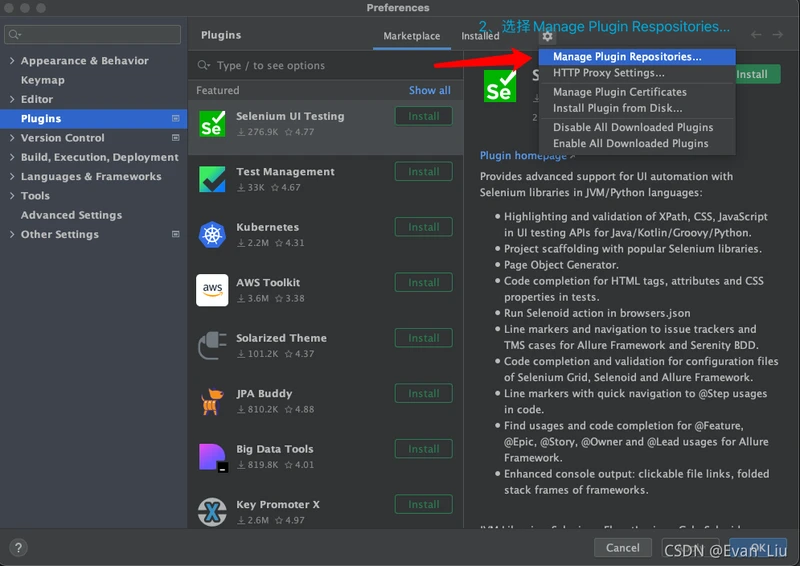The height and width of the screenshot is (566, 800).
Task: Click the Test Management plugin icon
Action: point(212,179)
